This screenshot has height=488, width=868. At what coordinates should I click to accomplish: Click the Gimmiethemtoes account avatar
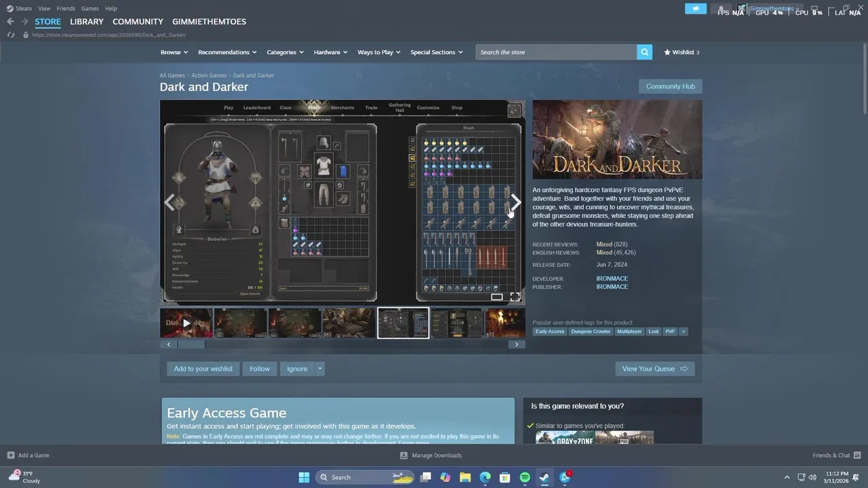pyautogui.click(x=743, y=9)
